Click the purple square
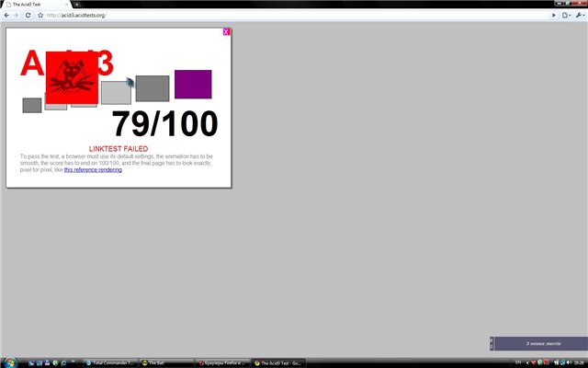588x368 pixels. click(193, 84)
